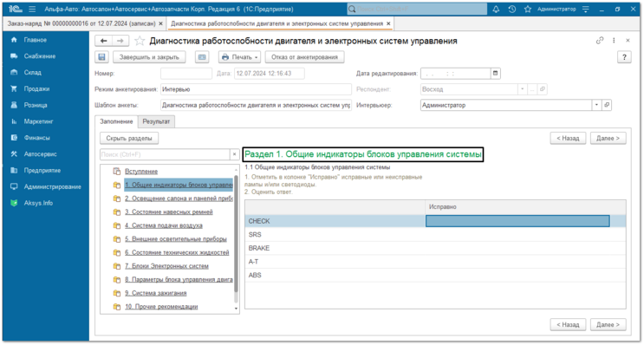Open notifications bell icon
This screenshot has width=644, height=345.
point(496,9)
